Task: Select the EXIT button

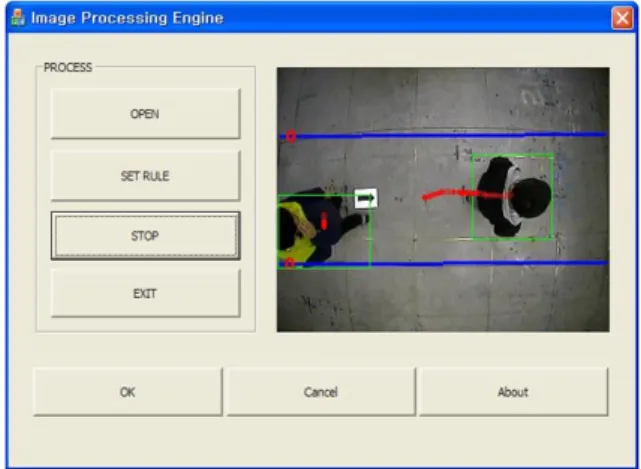Action: (x=145, y=293)
